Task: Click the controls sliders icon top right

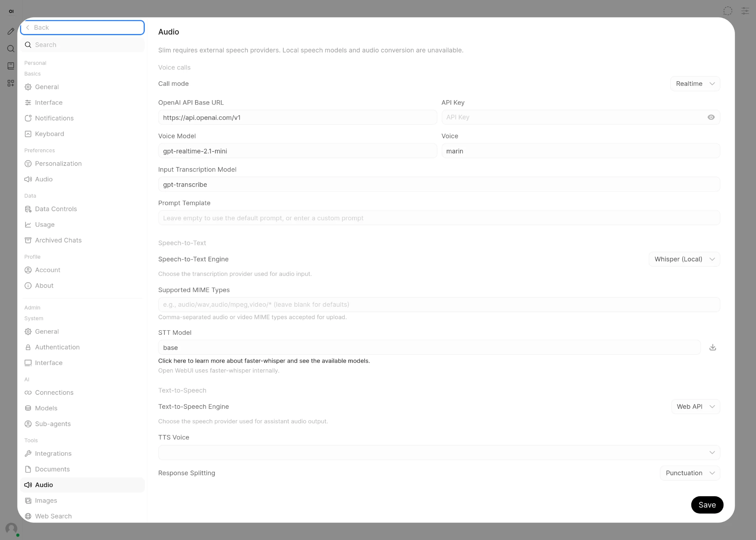Action: click(x=745, y=11)
